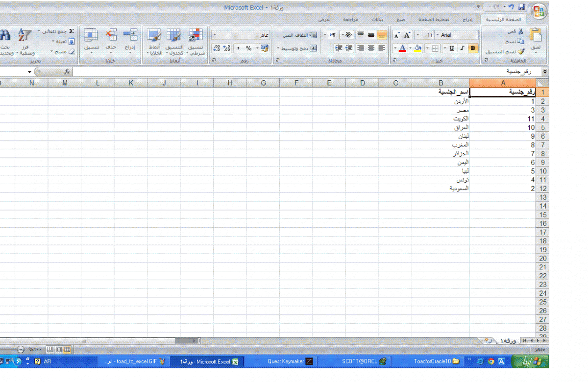Click the fill color yellow bucket swatch
The width and height of the screenshot is (588, 382).
[x=417, y=48]
